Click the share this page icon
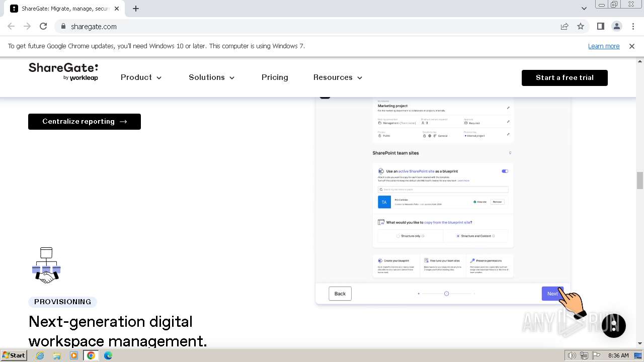Image resolution: width=644 pixels, height=362 pixels. click(565, 26)
